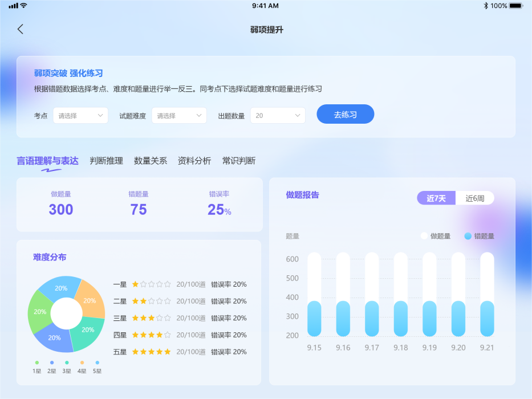Open the 考点 dropdown
This screenshot has width=532, height=399.
click(x=80, y=116)
